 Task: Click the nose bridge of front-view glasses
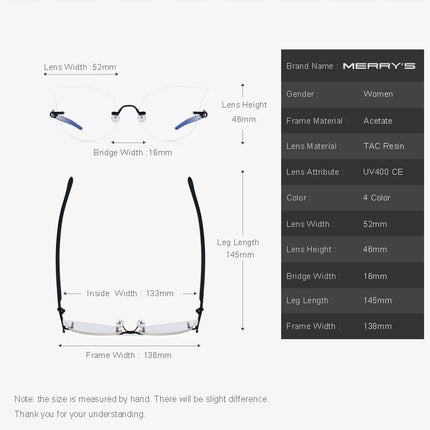(128, 110)
